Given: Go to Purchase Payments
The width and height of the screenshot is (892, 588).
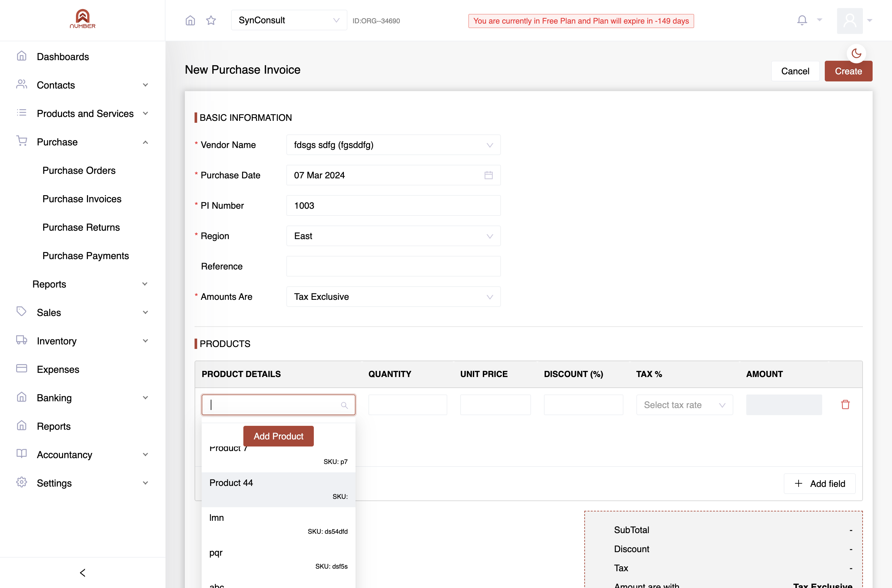Looking at the screenshot, I should pyautogui.click(x=86, y=256).
